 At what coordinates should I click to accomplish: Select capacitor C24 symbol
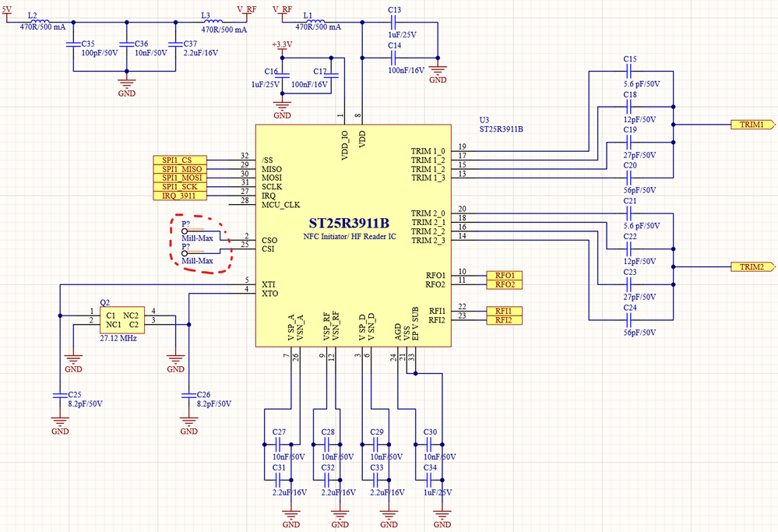[x=629, y=320]
